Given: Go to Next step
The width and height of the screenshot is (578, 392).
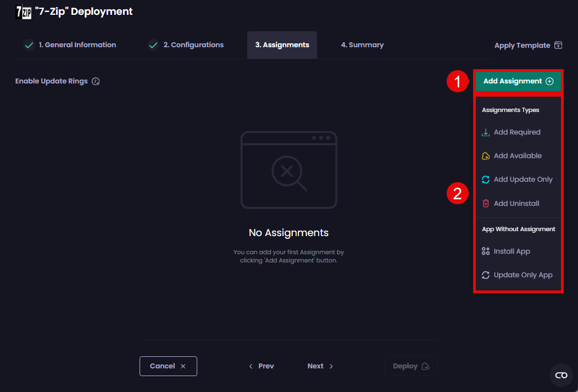Looking at the screenshot, I should coord(320,366).
